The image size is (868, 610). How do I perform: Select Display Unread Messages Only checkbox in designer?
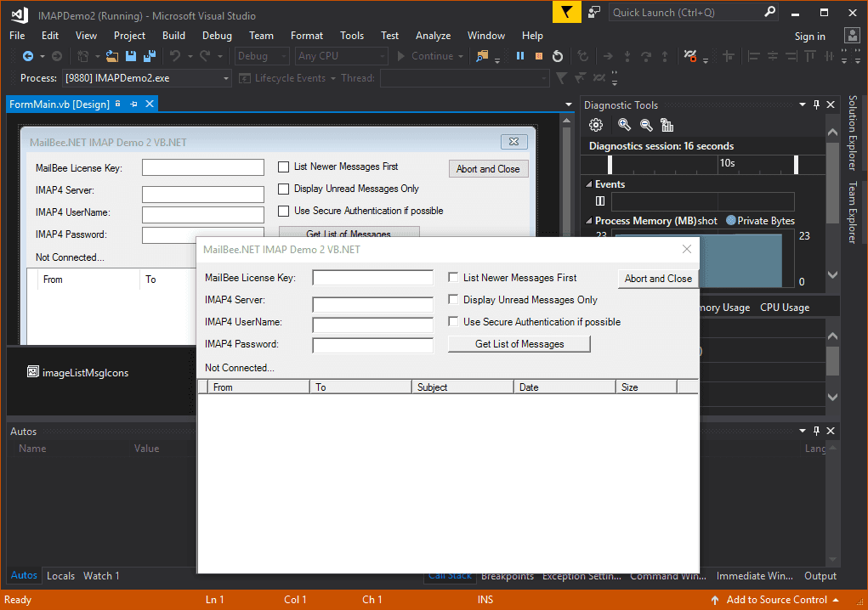(283, 189)
